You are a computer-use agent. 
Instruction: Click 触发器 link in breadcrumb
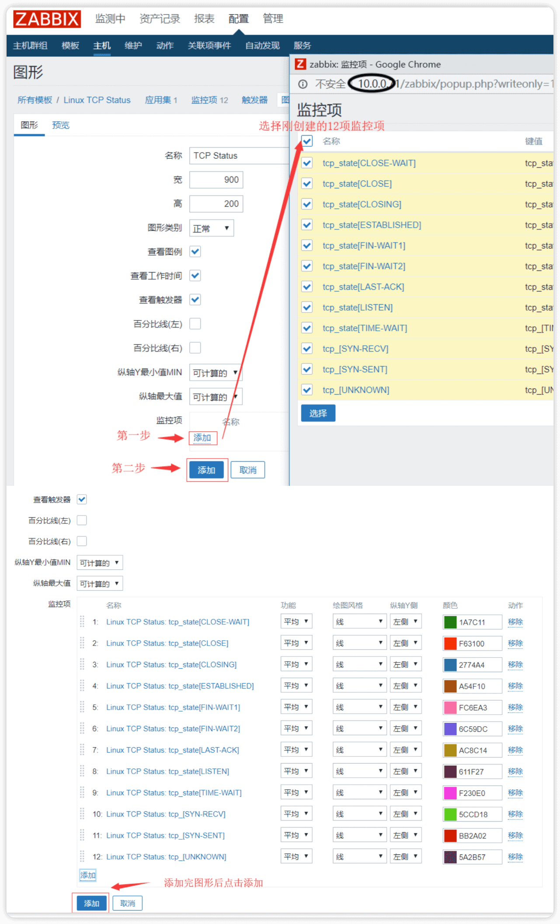tap(254, 100)
